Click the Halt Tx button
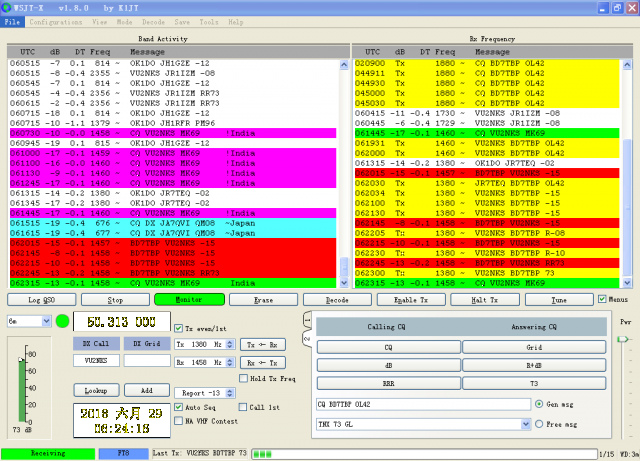Screen dimensions: 640x461 485,300
